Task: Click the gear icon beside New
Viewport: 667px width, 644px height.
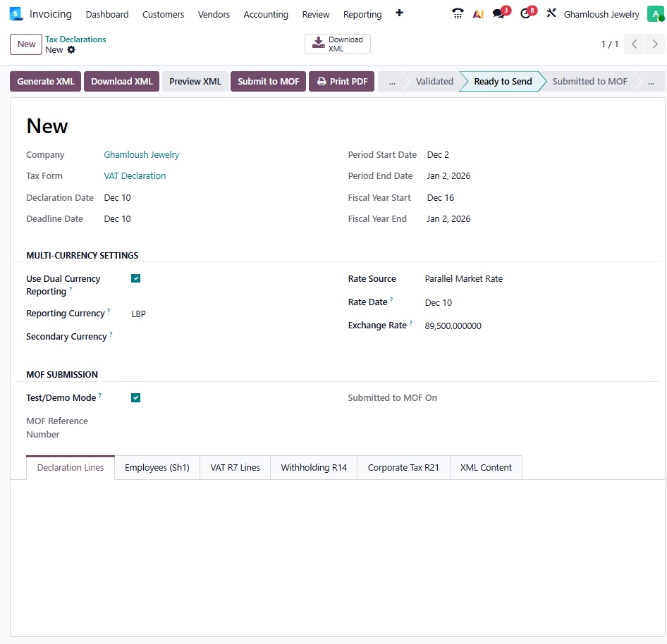Action: pyautogui.click(x=71, y=50)
